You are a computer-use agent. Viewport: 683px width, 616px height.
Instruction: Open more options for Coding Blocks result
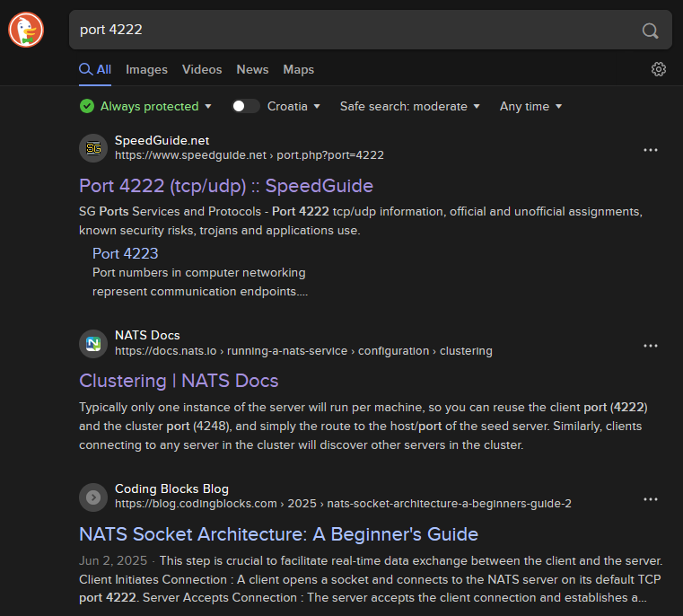click(651, 498)
